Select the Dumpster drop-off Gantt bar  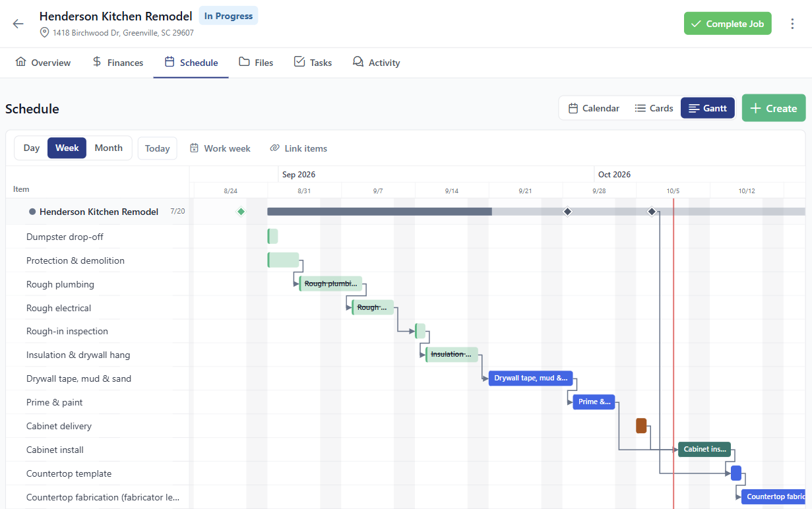272,236
